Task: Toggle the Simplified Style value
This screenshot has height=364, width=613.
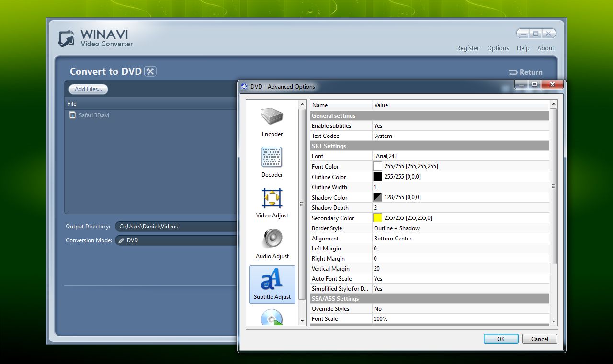Action: (461, 289)
